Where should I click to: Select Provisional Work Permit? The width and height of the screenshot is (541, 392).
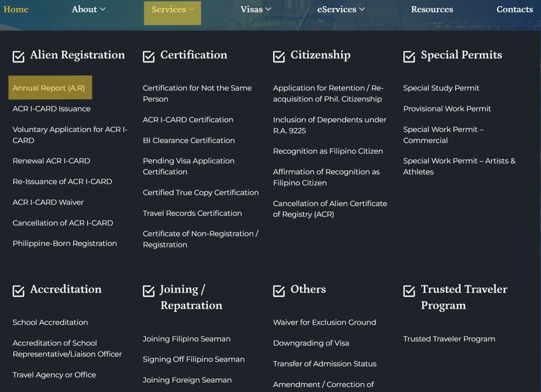coord(447,109)
